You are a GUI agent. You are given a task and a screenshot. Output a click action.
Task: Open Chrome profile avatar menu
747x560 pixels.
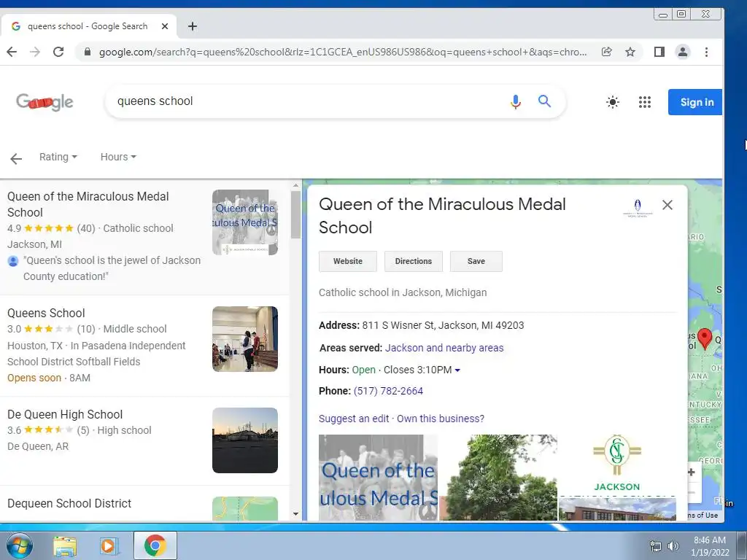(x=683, y=52)
